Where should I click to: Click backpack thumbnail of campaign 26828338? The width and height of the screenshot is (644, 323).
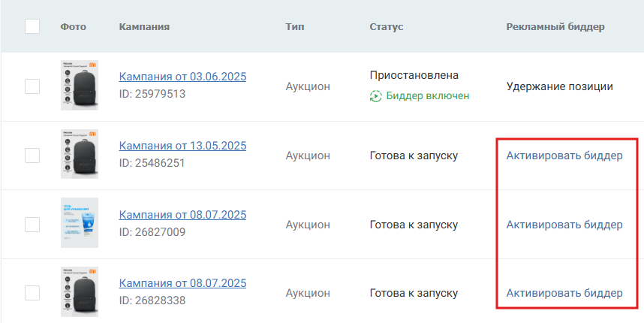[80, 291]
